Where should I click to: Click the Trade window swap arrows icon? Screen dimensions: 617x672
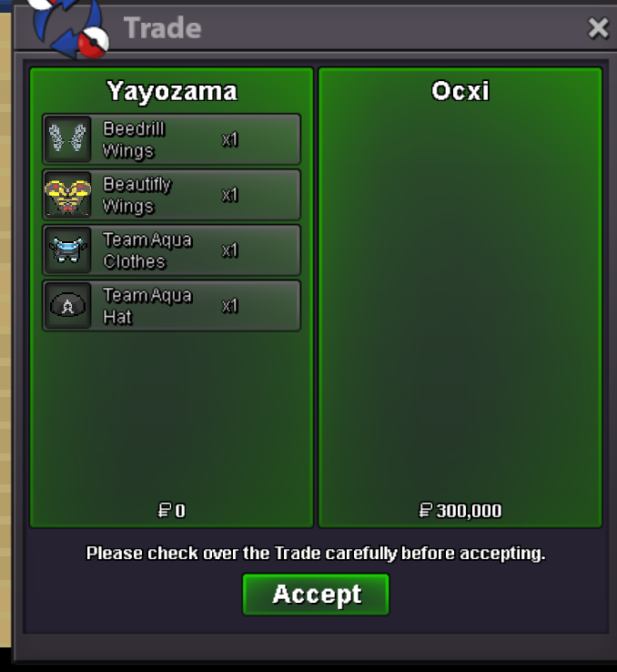click(68, 28)
